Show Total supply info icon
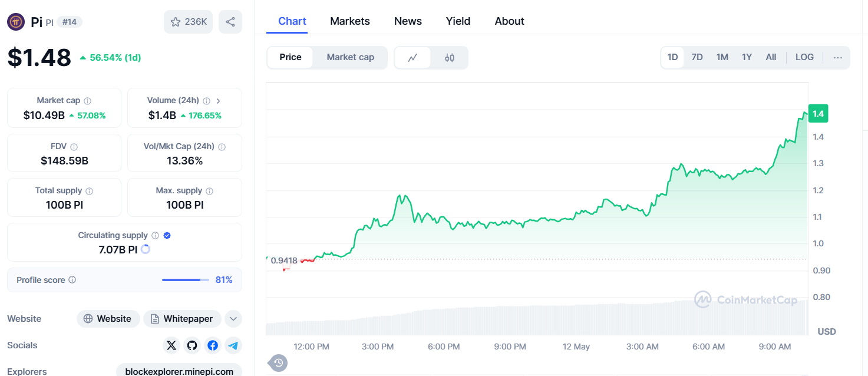This screenshot has width=868, height=376. (90, 191)
